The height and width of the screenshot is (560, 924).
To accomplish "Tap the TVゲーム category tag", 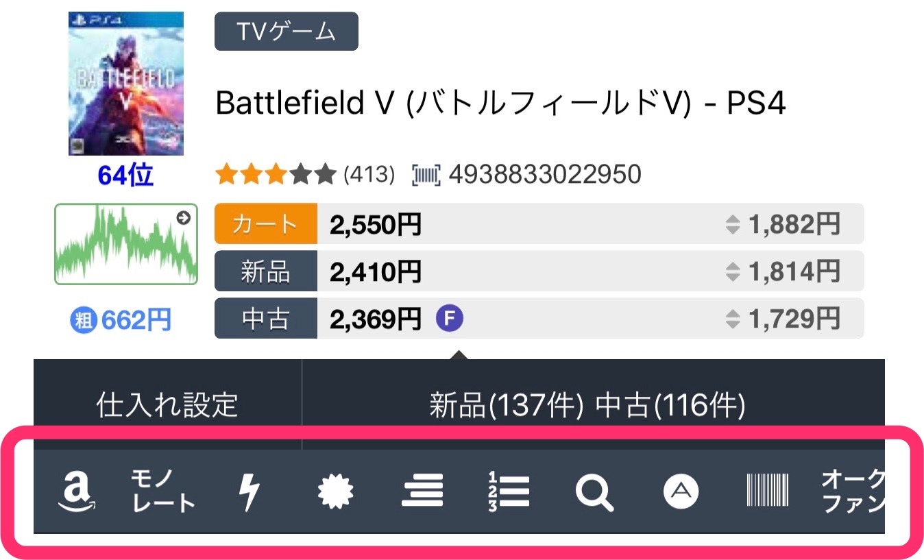I will pos(286,32).
